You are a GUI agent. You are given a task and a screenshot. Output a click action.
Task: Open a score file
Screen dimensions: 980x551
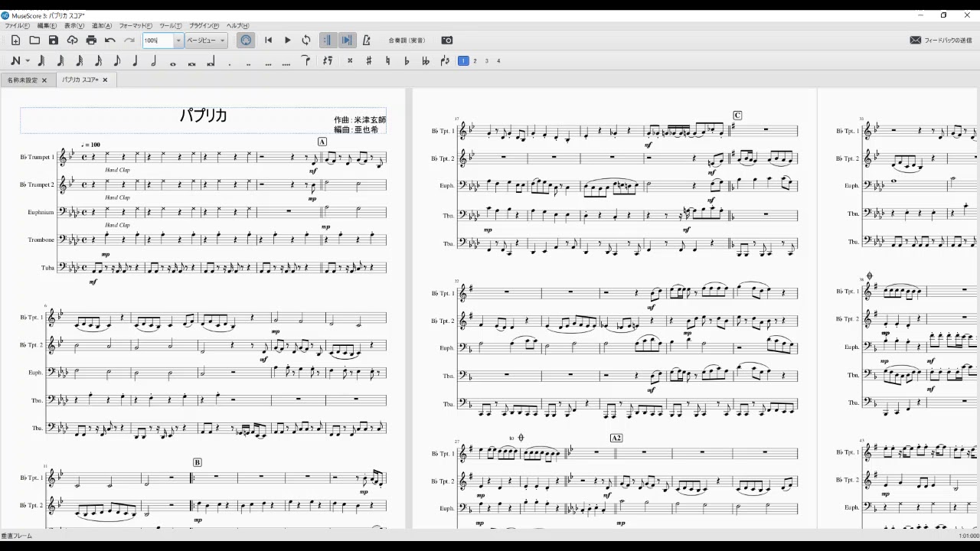(34, 41)
